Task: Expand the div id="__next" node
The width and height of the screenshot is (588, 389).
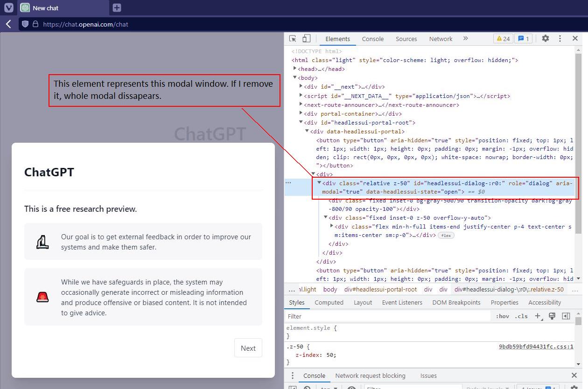Action: [x=301, y=86]
